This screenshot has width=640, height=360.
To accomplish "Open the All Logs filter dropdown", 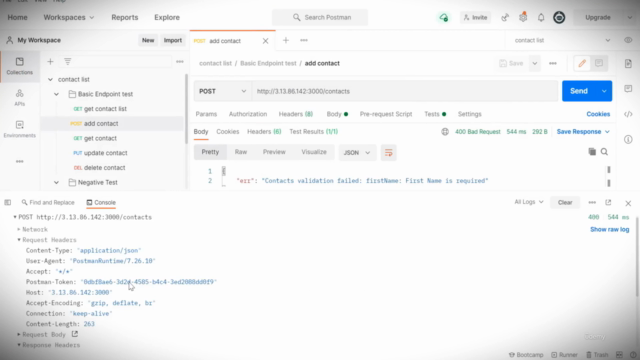I will tap(529, 202).
